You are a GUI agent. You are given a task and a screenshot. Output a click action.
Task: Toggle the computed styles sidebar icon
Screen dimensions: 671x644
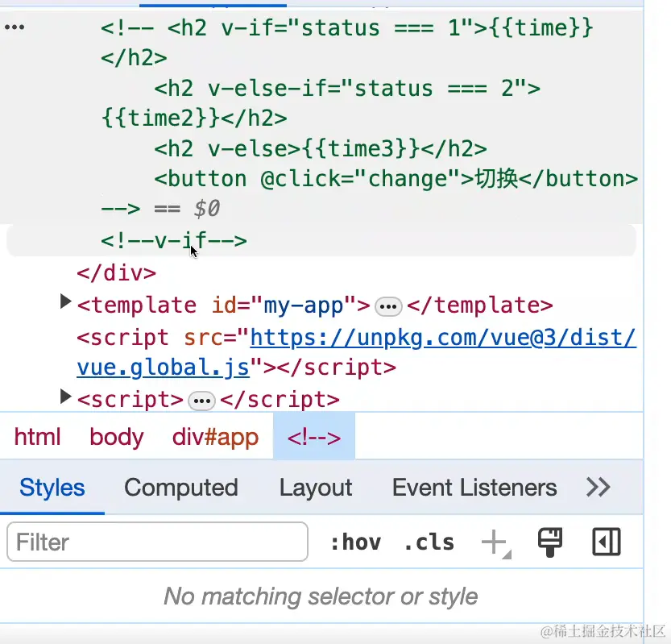[606, 542]
